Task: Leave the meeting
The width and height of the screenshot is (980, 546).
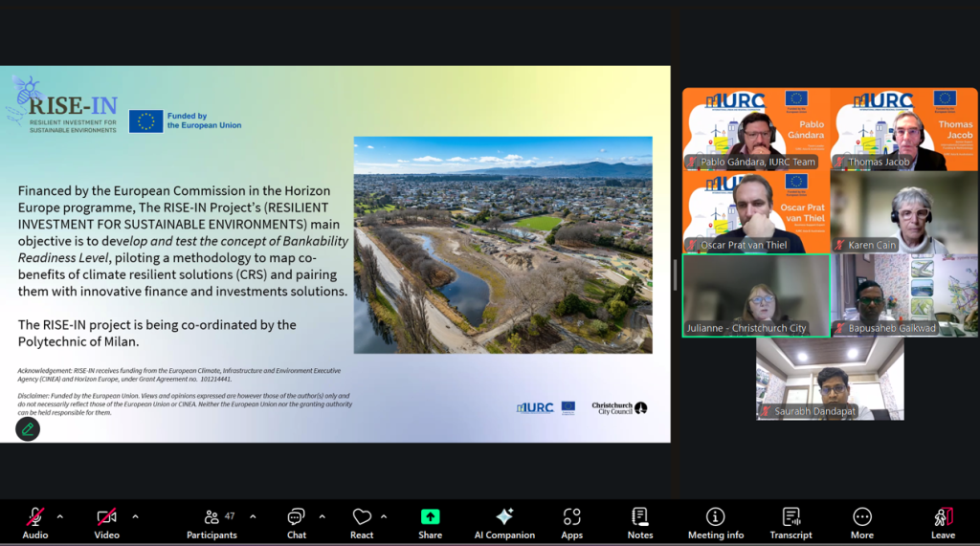Action: pos(943,521)
